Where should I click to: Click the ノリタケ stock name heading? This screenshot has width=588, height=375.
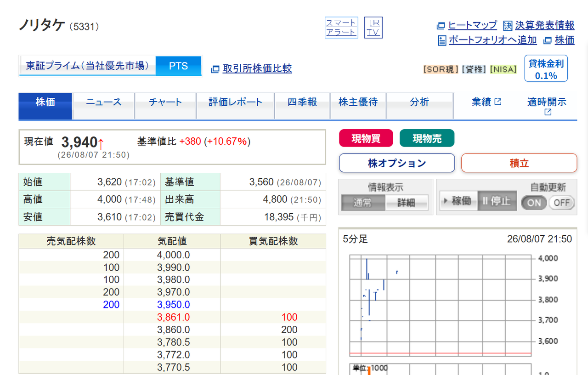pyautogui.click(x=41, y=25)
